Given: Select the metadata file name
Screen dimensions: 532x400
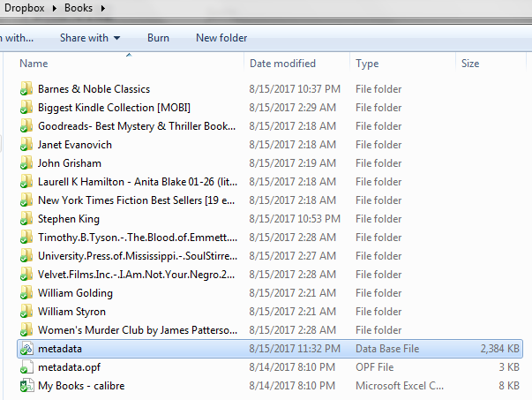Looking at the screenshot, I should tap(60, 349).
